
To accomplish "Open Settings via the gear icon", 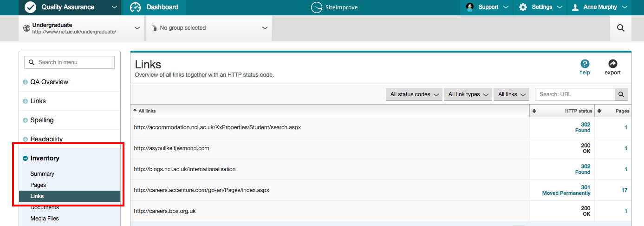I will click(x=523, y=7).
